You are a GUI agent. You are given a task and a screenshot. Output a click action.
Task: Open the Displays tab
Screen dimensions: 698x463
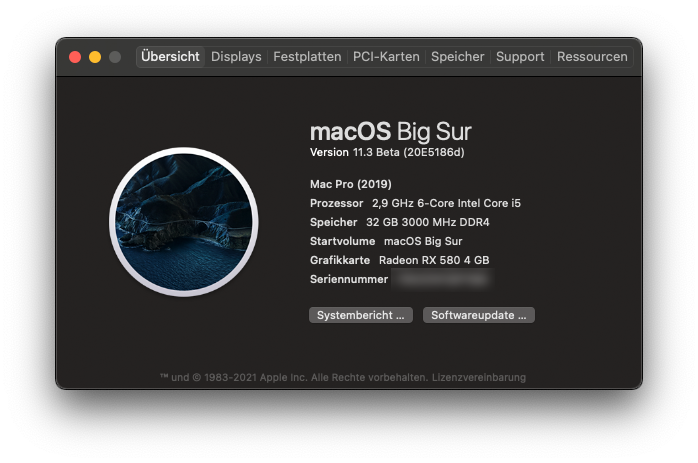pyautogui.click(x=236, y=57)
